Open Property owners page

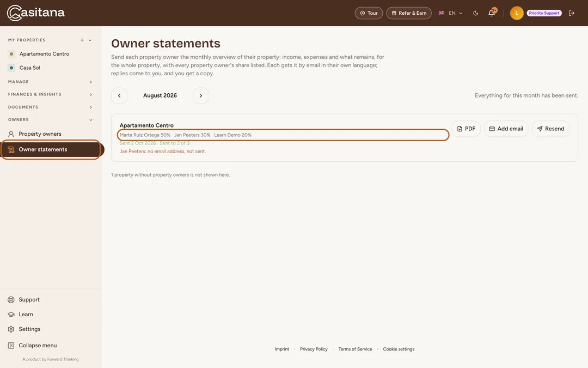tap(40, 134)
